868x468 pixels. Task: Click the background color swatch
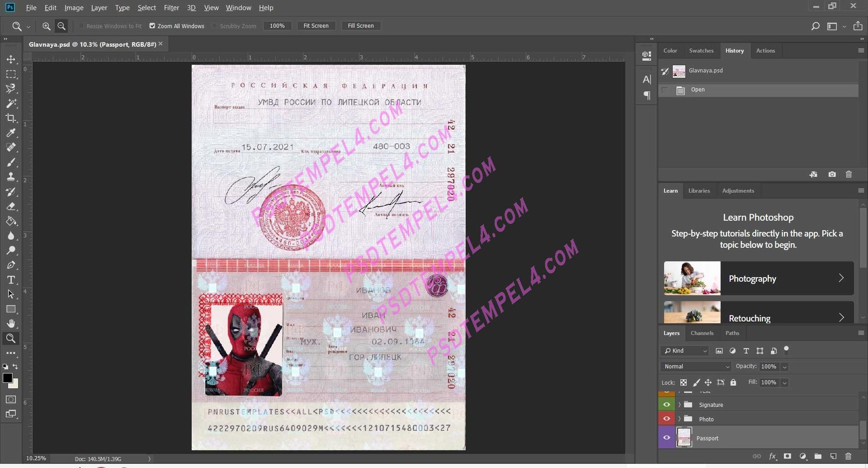click(15, 385)
